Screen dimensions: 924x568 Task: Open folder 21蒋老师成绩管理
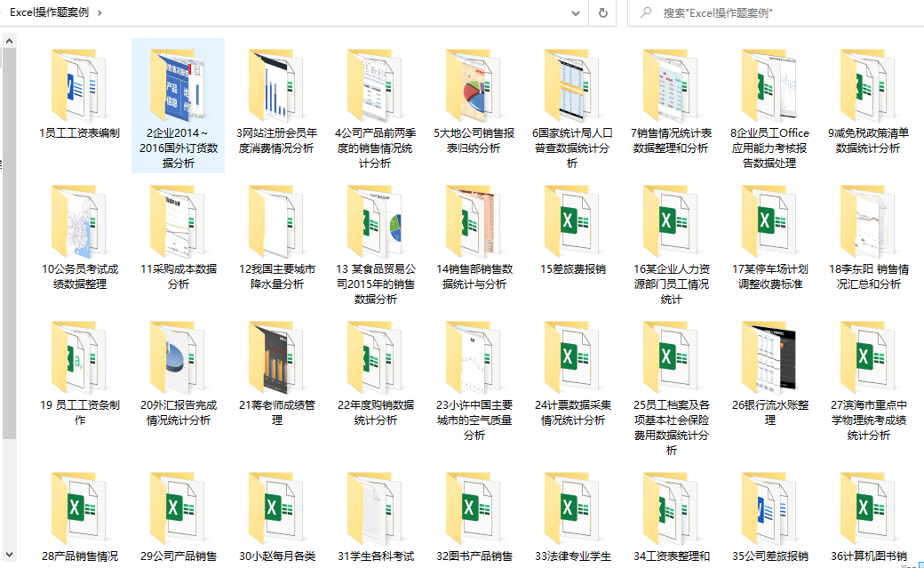(277, 373)
